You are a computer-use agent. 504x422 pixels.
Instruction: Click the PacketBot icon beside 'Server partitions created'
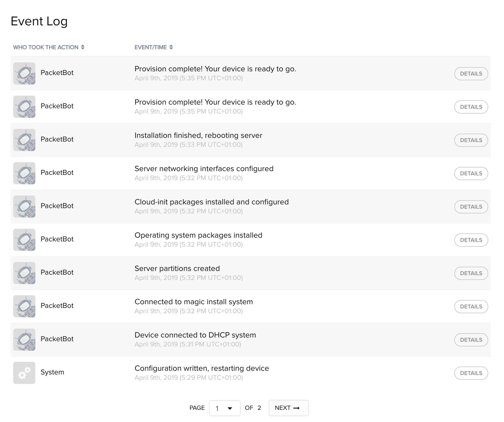(x=24, y=273)
